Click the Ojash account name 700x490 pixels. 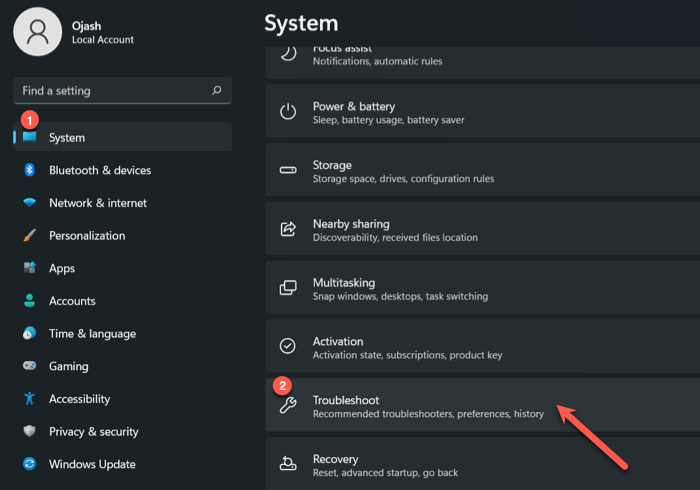pos(87,26)
